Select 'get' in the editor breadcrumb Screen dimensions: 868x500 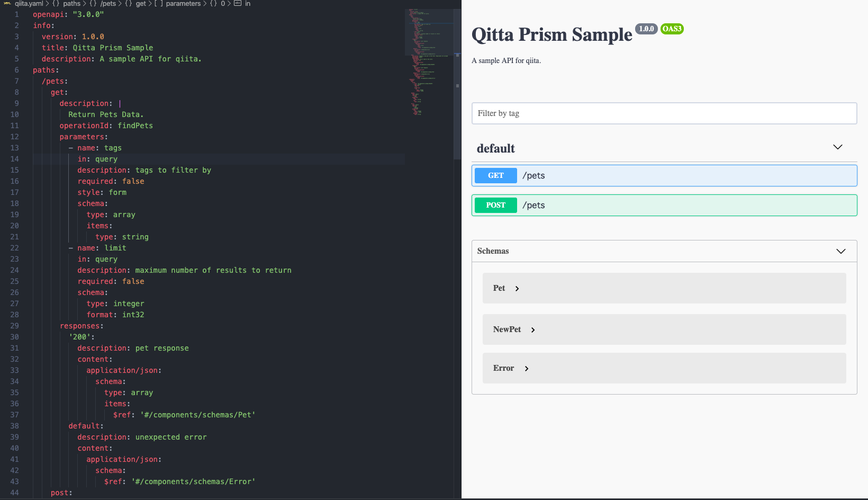coord(140,3)
